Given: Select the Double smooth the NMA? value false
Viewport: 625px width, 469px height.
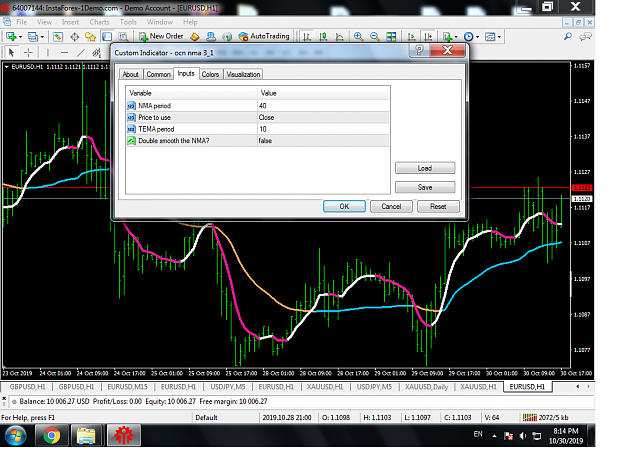Looking at the screenshot, I should (x=323, y=141).
